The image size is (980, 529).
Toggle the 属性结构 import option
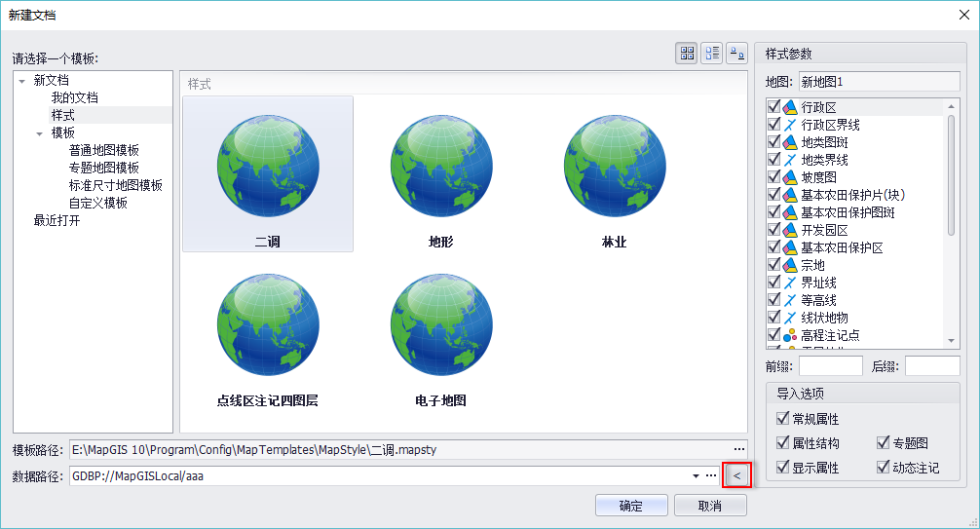tap(782, 442)
